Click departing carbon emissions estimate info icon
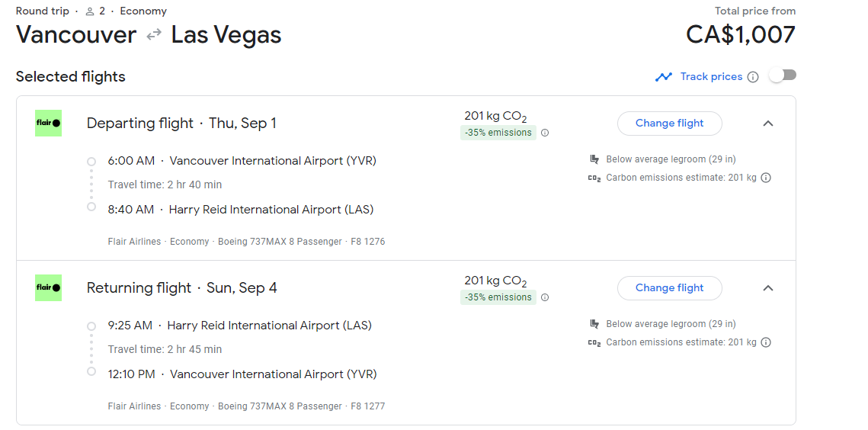 [766, 178]
